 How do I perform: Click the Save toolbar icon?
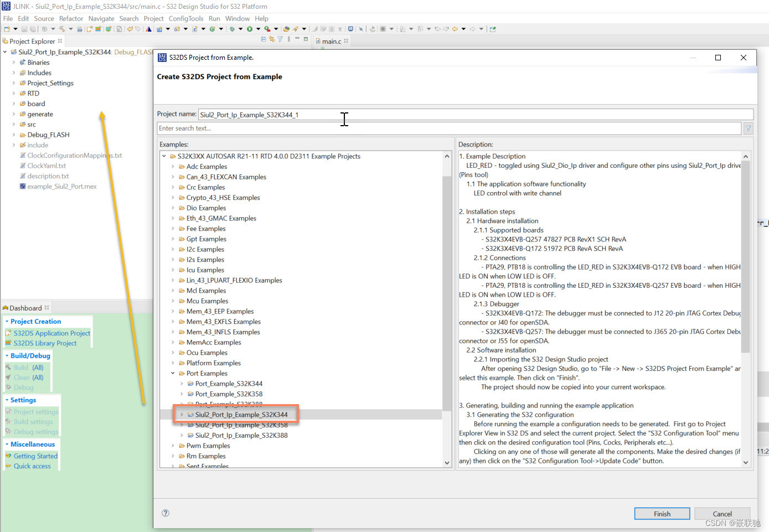(24, 29)
